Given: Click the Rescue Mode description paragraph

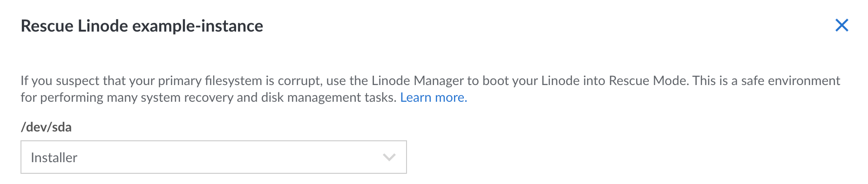Looking at the screenshot, I should pos(430,89).
